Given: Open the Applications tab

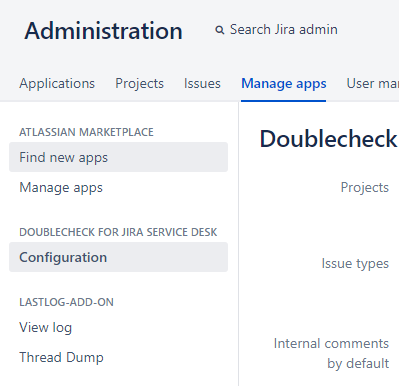Looking at the screenshot, I should click(57, 83).
